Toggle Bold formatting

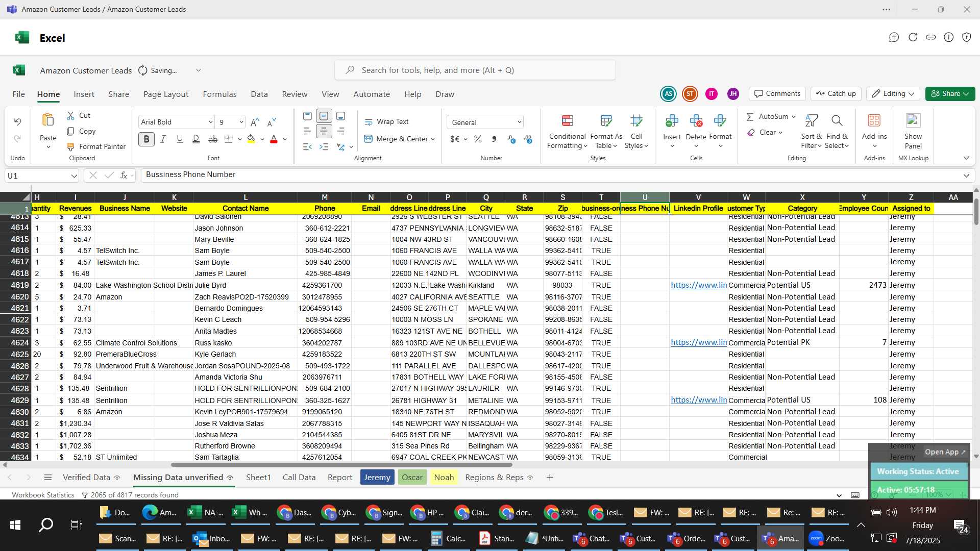click(146, 139)
